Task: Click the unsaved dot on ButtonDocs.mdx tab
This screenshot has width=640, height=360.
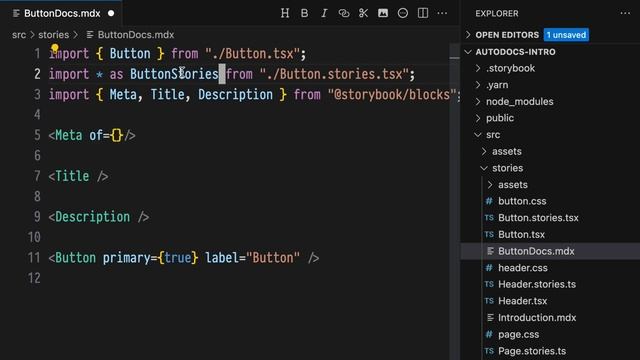Action: coord(111,13)
